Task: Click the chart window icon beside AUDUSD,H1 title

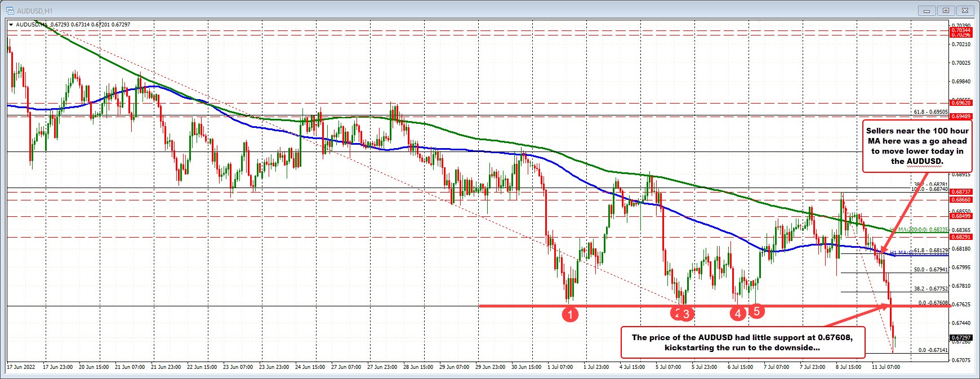Action: click(x=10, y=10)
